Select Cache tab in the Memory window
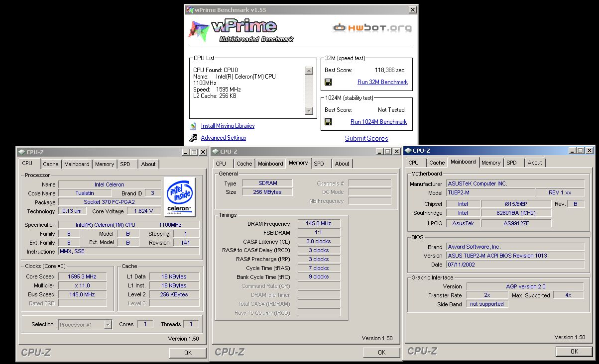The height and width of the screenshot is (364, 599). [x=244, y=164]
